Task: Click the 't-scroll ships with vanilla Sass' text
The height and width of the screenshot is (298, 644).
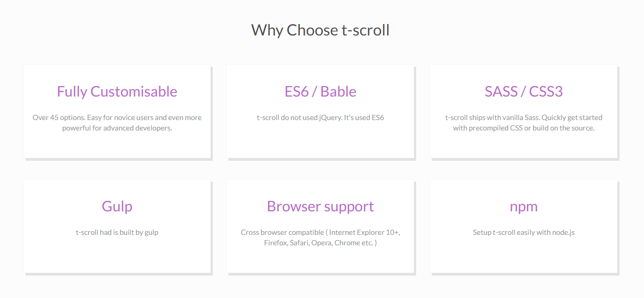Action: point(524,123)
